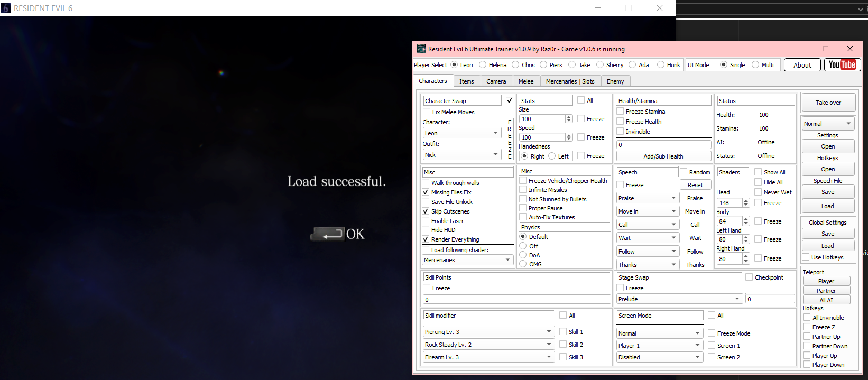Screen dimensions: 868x380
Task: Go to Mercenaries | Slots tab
Action: tap(570, 81)
